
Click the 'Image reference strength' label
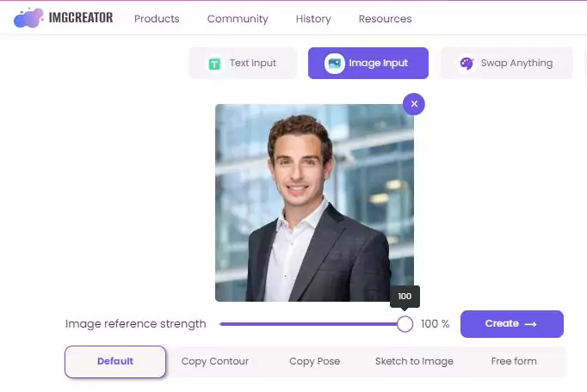tap(135, 324)
